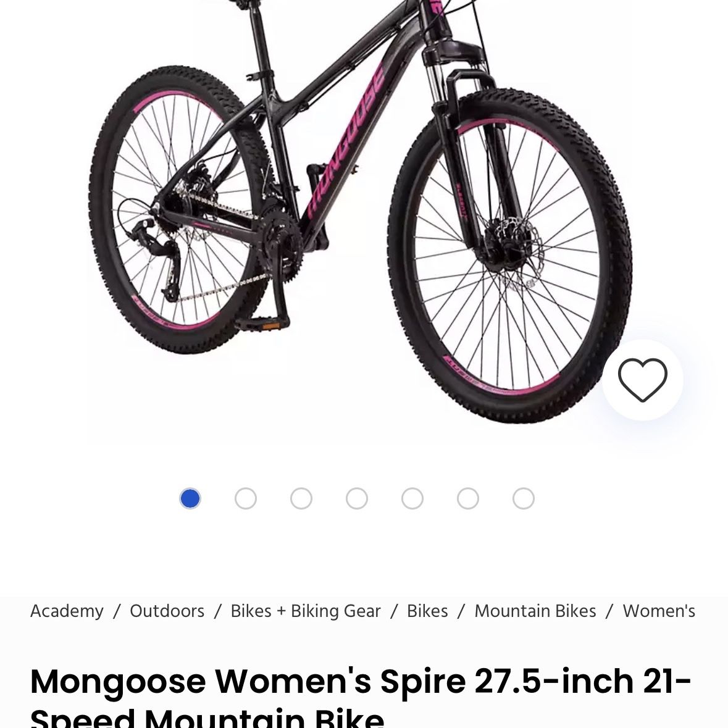Open the Academy breadcrumb link
This screenshot has width=728, height=728.
(x=67, y=611)
